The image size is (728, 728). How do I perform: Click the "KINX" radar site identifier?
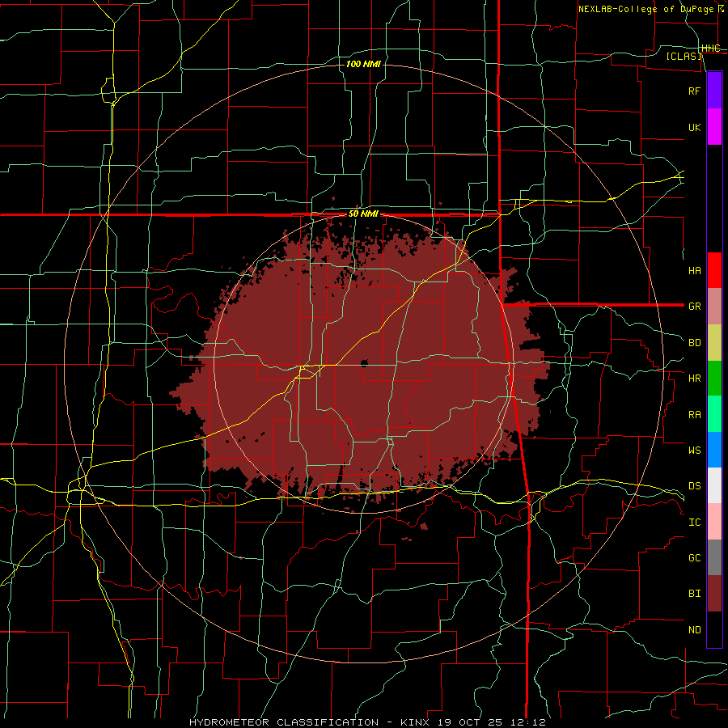[415, 722]
